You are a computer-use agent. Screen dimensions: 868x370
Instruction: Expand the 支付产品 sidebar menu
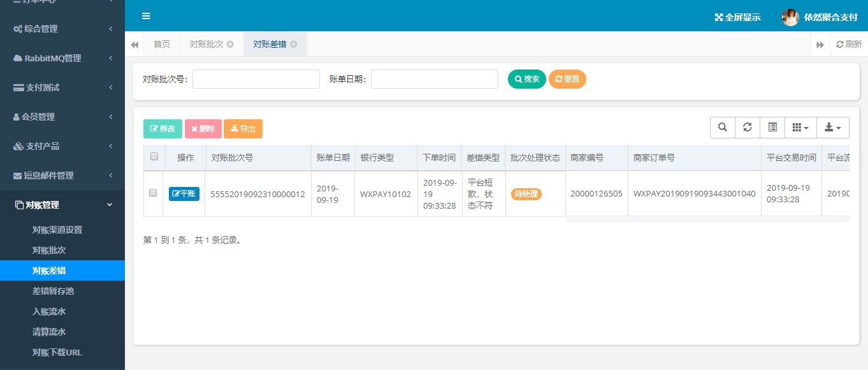point(62,146)
